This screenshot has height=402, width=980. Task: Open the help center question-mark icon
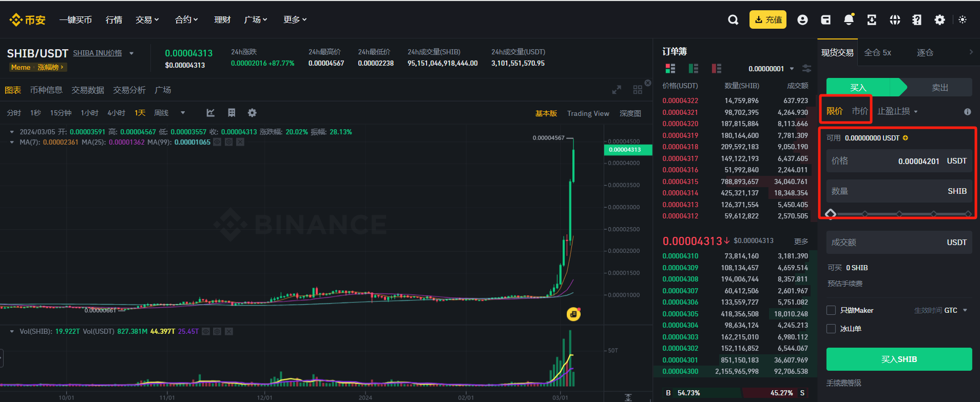coord(917,19)
